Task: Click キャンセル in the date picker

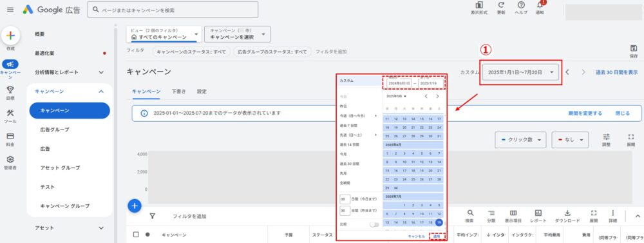Action: click(417, 237)
